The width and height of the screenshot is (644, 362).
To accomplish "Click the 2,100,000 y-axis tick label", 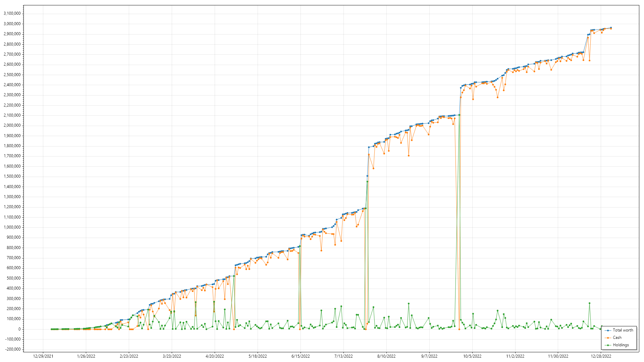I will 12,115.
